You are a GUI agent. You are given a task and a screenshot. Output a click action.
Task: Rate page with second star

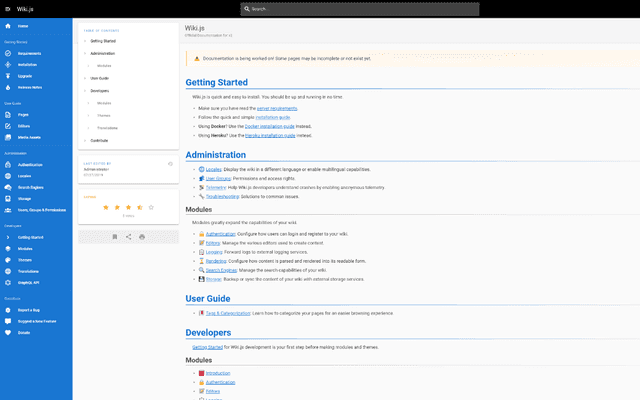(x=117, y=207)
